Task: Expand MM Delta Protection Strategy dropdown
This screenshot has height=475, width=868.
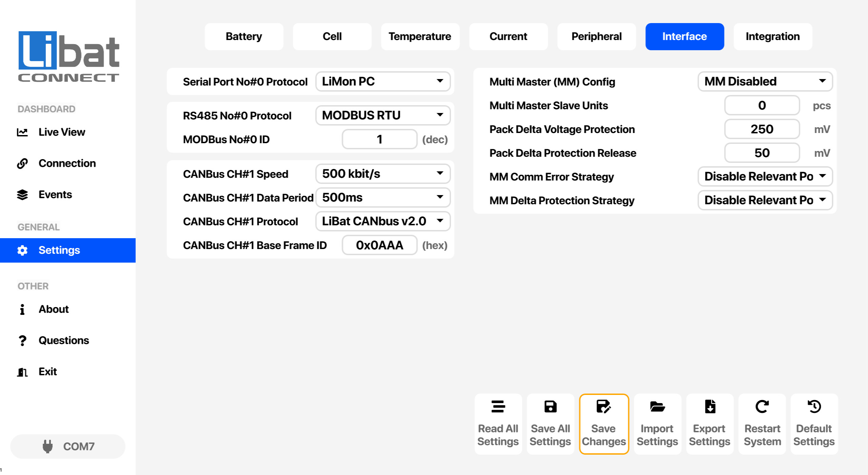Action: click(x=765, y=200)
